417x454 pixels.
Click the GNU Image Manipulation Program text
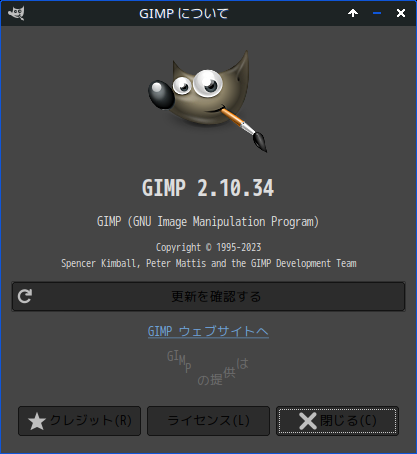[x=208, y=222]
